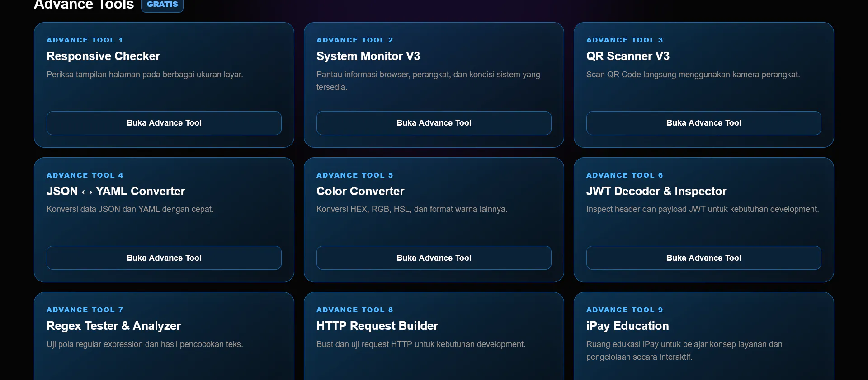Select the ADVANCE TOOL 4 label
Image resolution: width=868 pixels, height=380 pixels.
85,175
